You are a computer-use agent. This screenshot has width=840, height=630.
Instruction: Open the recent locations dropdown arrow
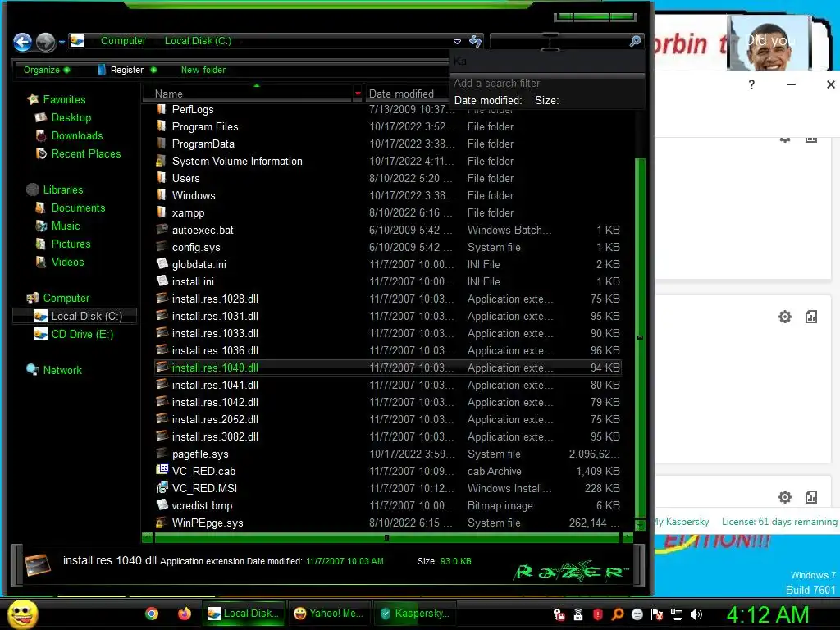pyautogui.click(x=62, y=42)
